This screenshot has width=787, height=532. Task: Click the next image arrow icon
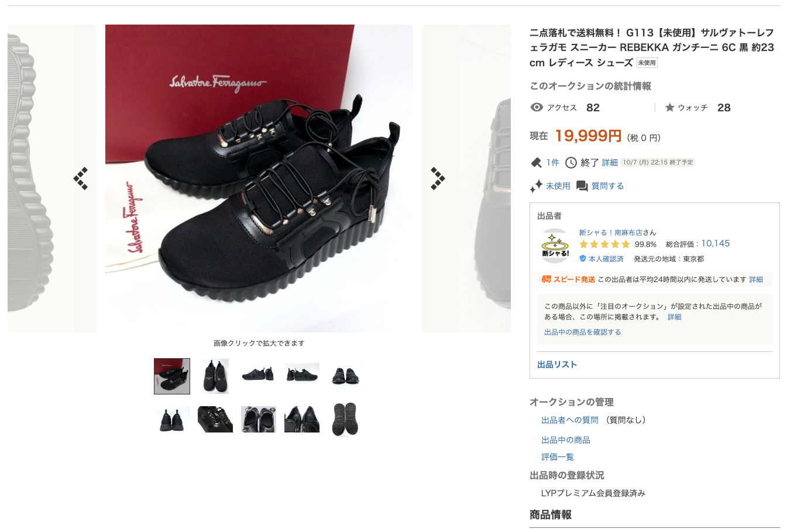tap(438, 179)
